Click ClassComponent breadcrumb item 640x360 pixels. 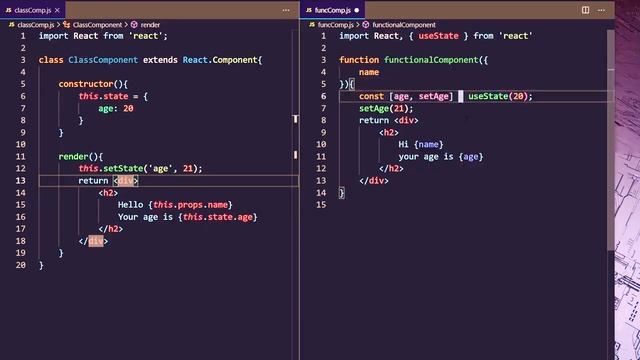[97, 25]
